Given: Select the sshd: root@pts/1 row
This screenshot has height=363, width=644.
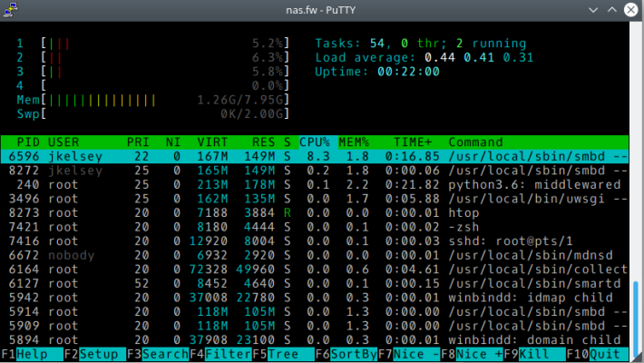Looking at the screenshot, I should [315, 240].
